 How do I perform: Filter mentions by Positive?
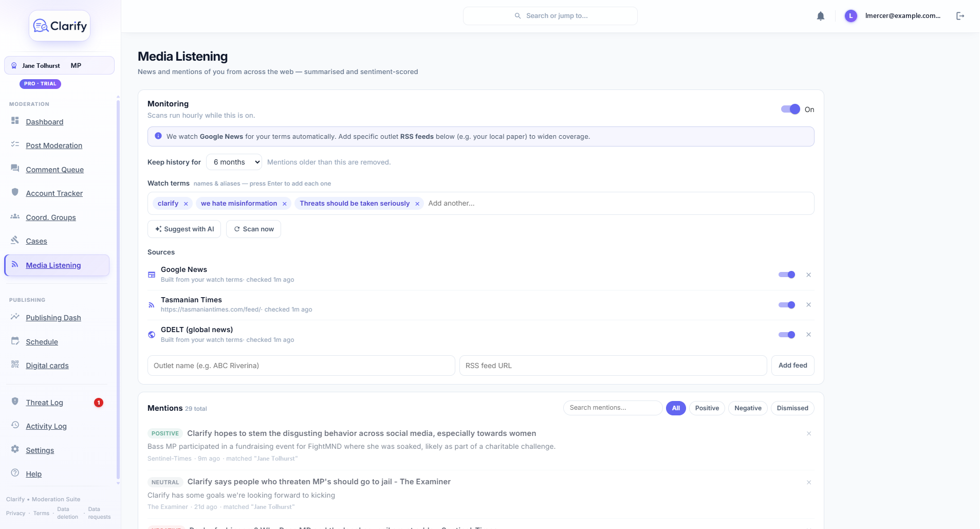707,408
